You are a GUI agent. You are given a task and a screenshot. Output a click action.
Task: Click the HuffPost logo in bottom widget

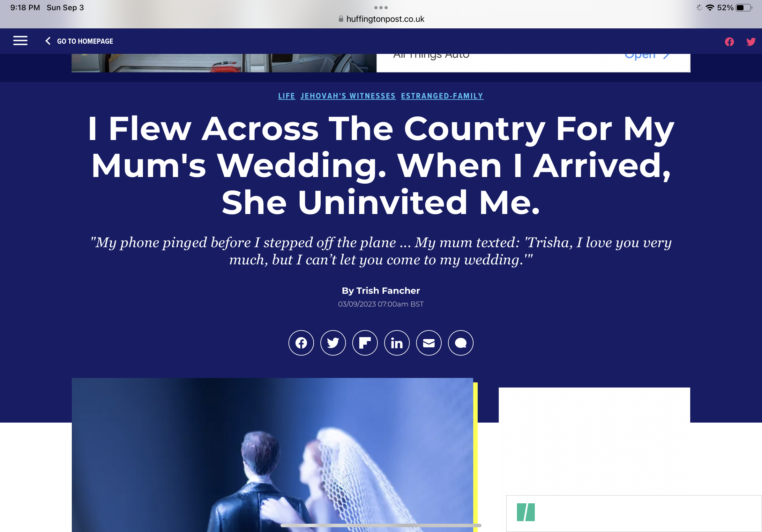point(525,512)
